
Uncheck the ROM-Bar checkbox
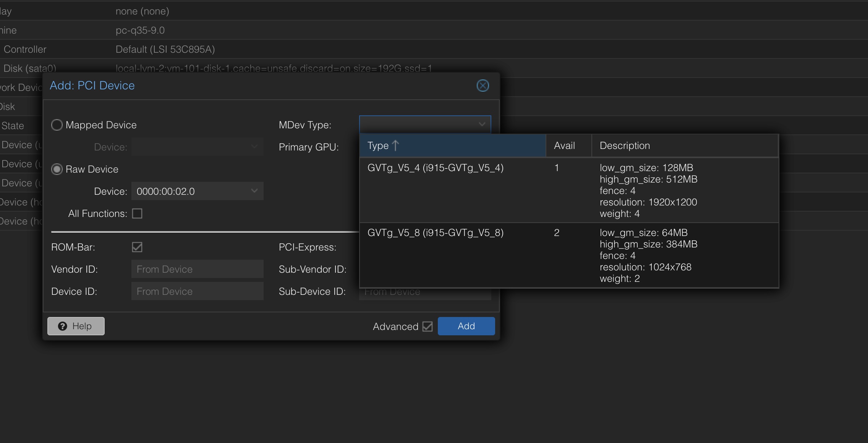click(137, 247)
